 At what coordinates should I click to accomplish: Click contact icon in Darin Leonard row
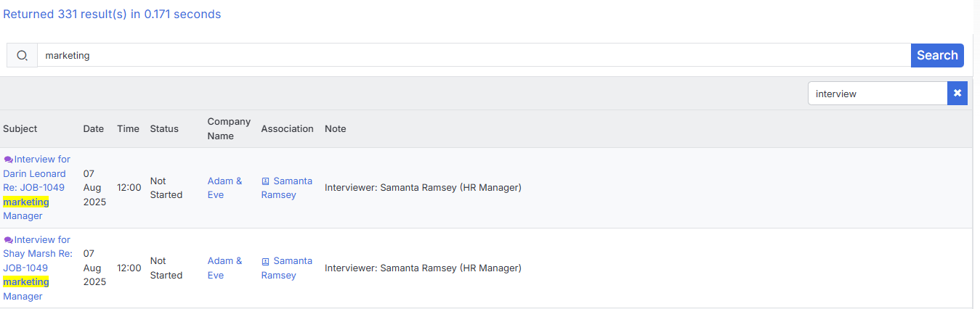click(x=265, y=181)
